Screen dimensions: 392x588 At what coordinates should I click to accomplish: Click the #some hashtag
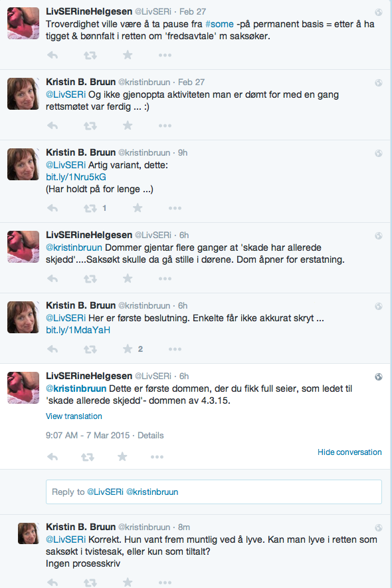(219, 24)
